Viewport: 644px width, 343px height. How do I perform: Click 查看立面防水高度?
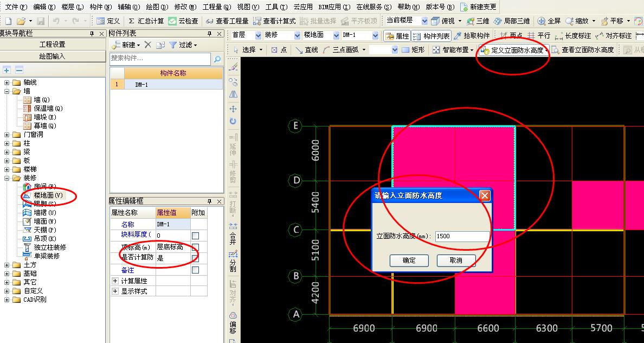tap(582, 50)
